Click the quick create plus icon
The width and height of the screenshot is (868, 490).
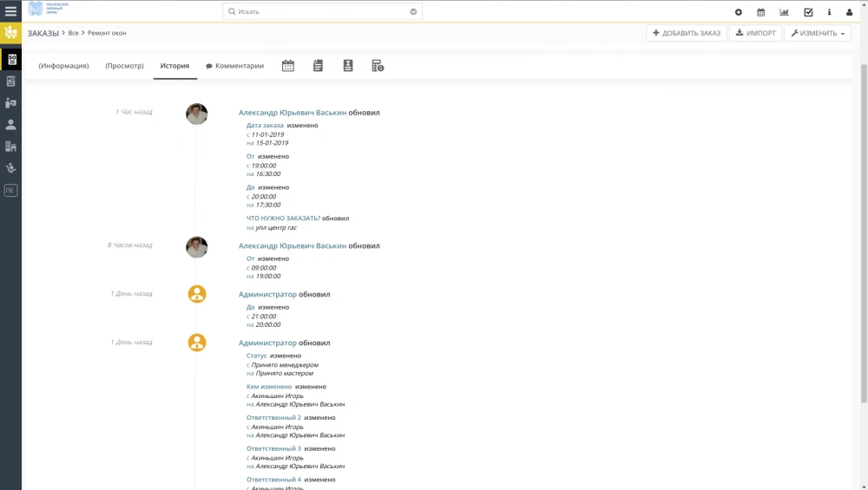coord(738,12)
